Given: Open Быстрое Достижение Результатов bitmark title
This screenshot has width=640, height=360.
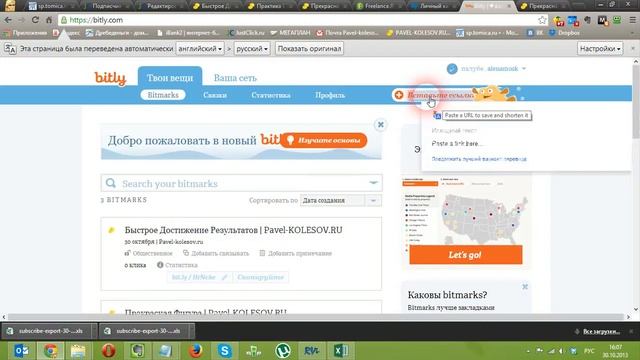Looking at the screenshot, I should [x=233, y=230].
